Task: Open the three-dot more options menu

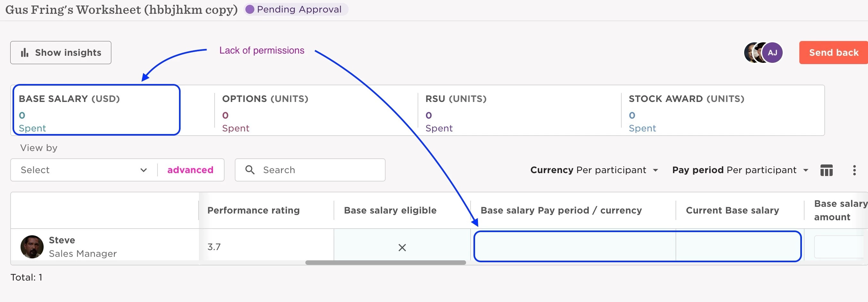Action: pyautogui.click(x=854, y=170)
